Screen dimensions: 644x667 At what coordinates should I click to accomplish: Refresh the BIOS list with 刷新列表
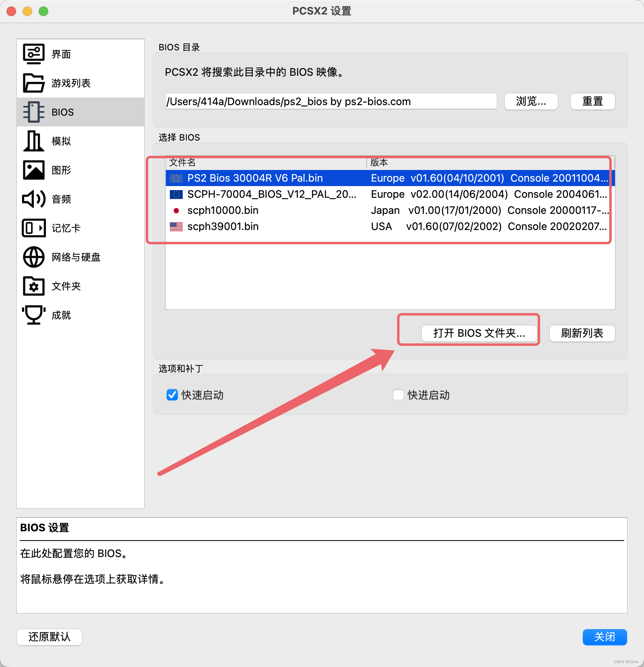(582, 333)
